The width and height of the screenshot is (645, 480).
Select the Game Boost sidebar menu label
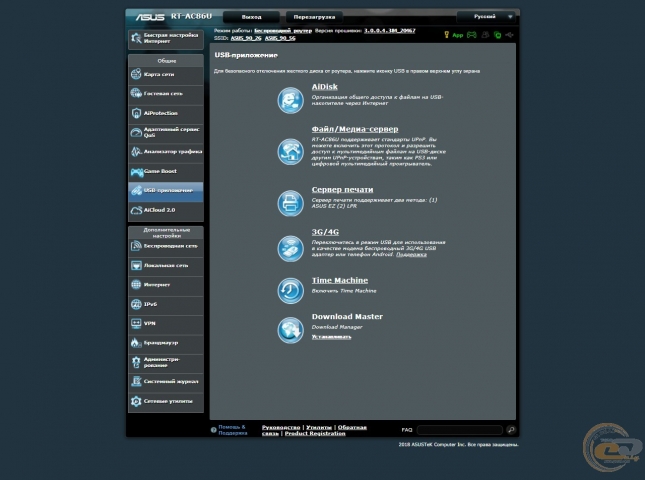point(160,171)
